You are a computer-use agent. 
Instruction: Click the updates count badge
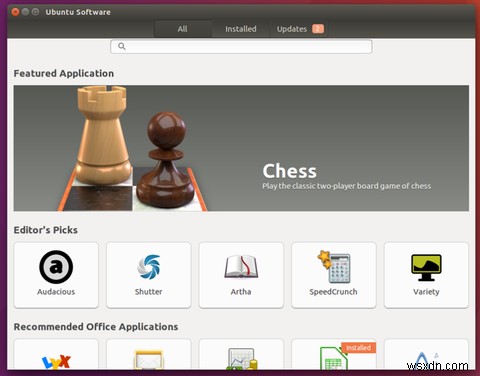point(318,29)
